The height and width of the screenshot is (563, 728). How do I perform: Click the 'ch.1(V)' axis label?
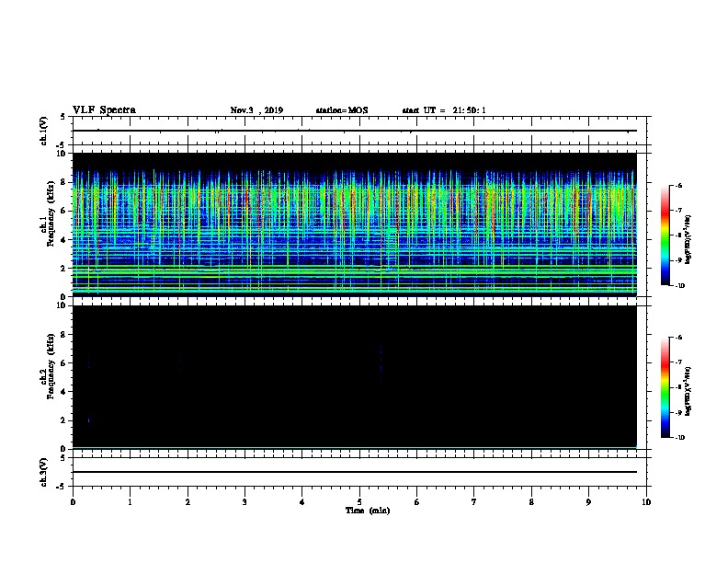(x=44, y=131)
